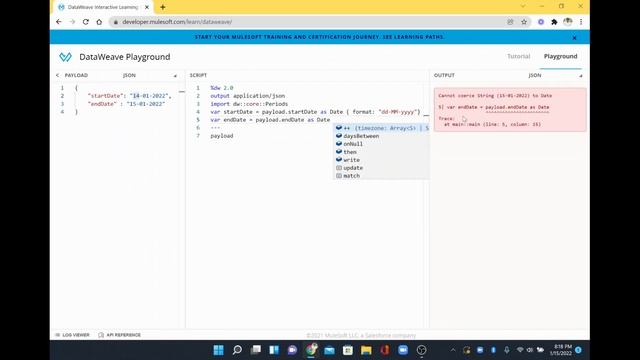Open Teams Chat on the taskbar
The width and height of the screenshot is (640, 360).
pos(292,350)
